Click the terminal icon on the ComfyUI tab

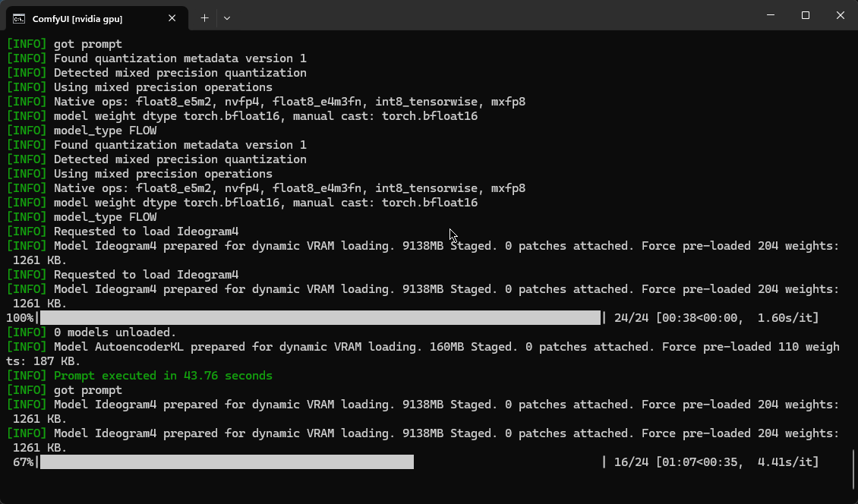pyautogui.click(x=19, y=19)
